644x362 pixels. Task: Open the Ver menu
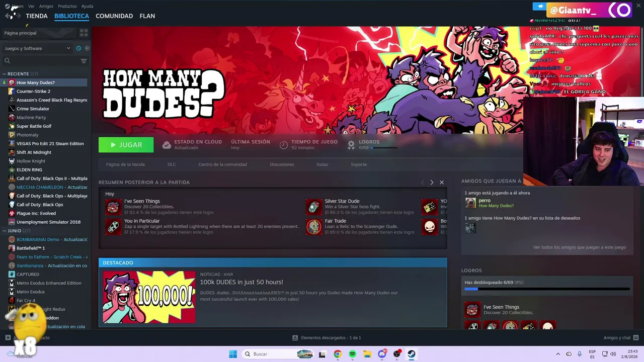(32, 6)
